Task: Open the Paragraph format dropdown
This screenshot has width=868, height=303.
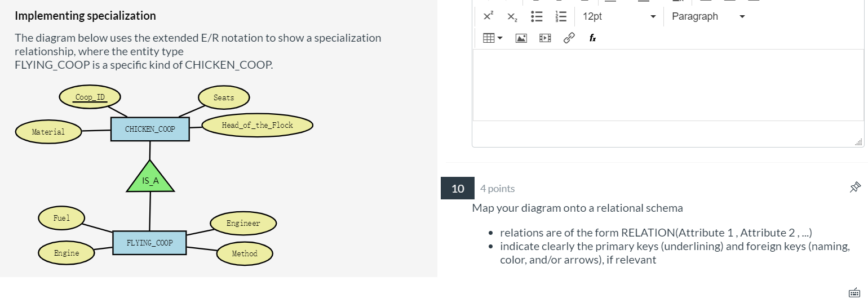Action: (708, 16)
